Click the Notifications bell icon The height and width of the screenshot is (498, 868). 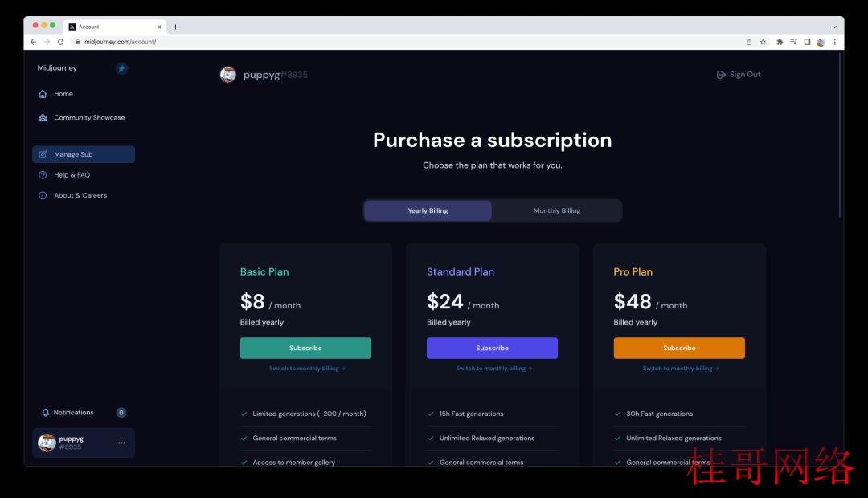(x=45, y=413)
